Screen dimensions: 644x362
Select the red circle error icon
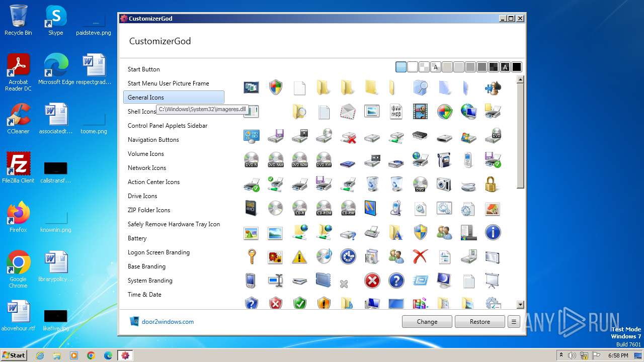372,281
